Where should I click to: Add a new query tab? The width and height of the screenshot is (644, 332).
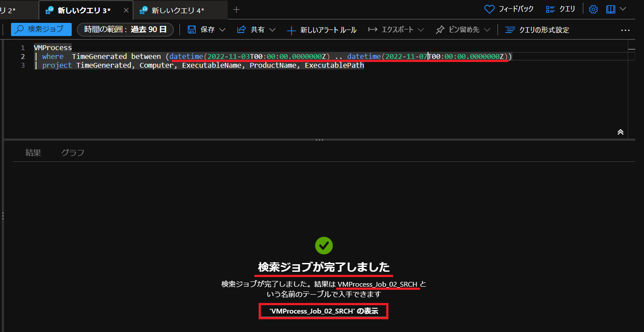(x=236, y=9)
